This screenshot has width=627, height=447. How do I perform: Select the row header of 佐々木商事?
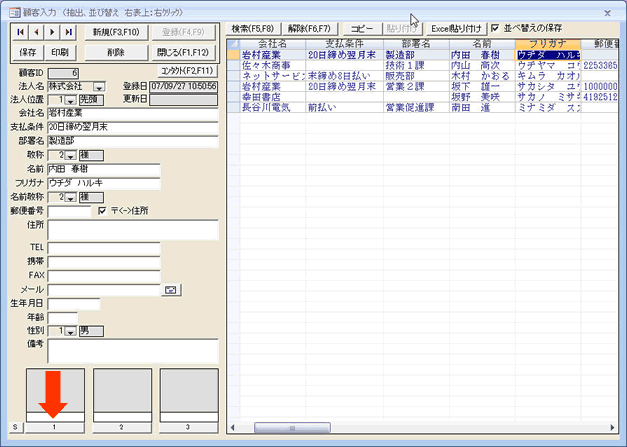tap(234, 66)
